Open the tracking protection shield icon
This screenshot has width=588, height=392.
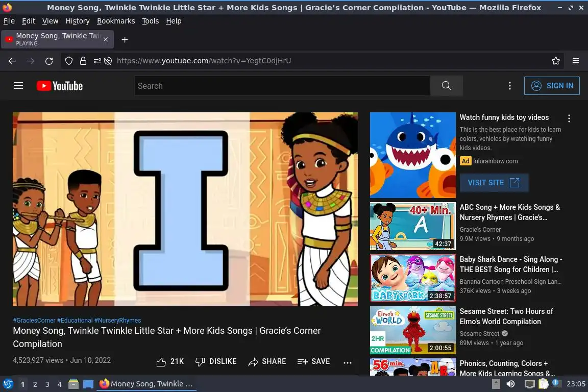[x=68, y=61]
